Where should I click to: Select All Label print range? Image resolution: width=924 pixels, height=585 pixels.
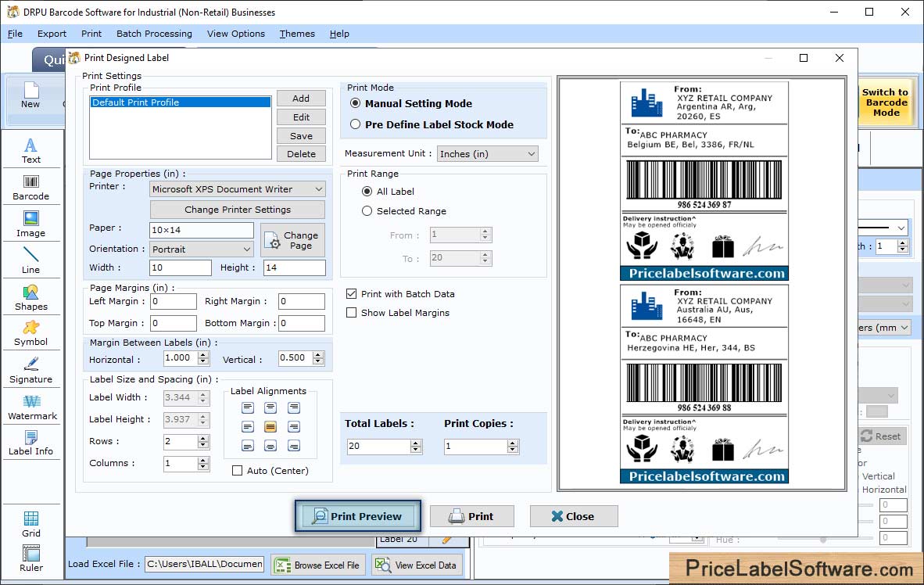tap(367, 192)
